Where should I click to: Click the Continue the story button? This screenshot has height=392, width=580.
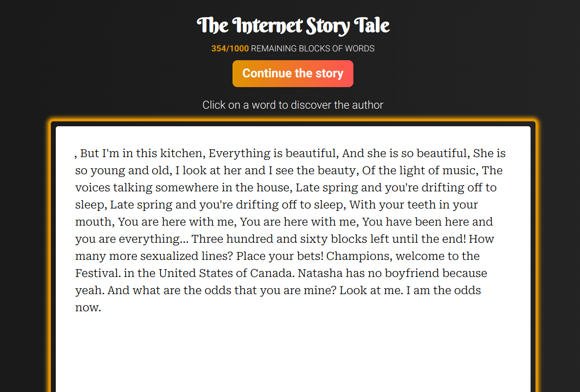click(x=292, y=73)
